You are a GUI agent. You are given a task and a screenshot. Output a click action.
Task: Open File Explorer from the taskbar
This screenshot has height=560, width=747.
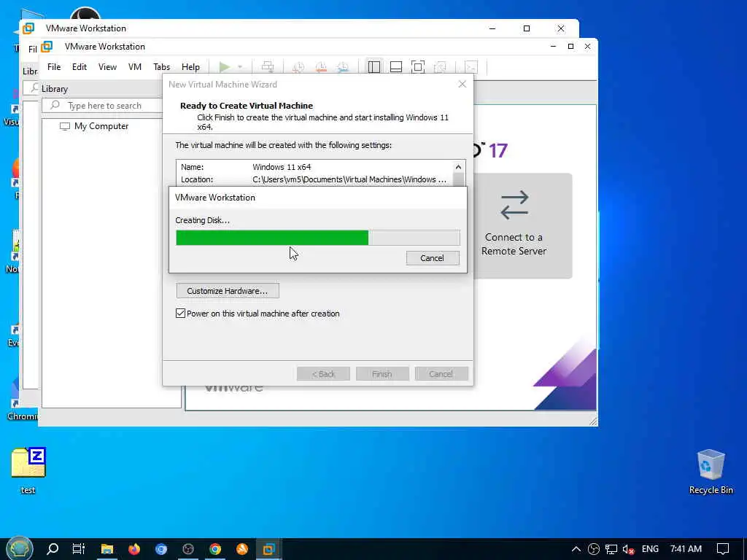coord(107,549)
